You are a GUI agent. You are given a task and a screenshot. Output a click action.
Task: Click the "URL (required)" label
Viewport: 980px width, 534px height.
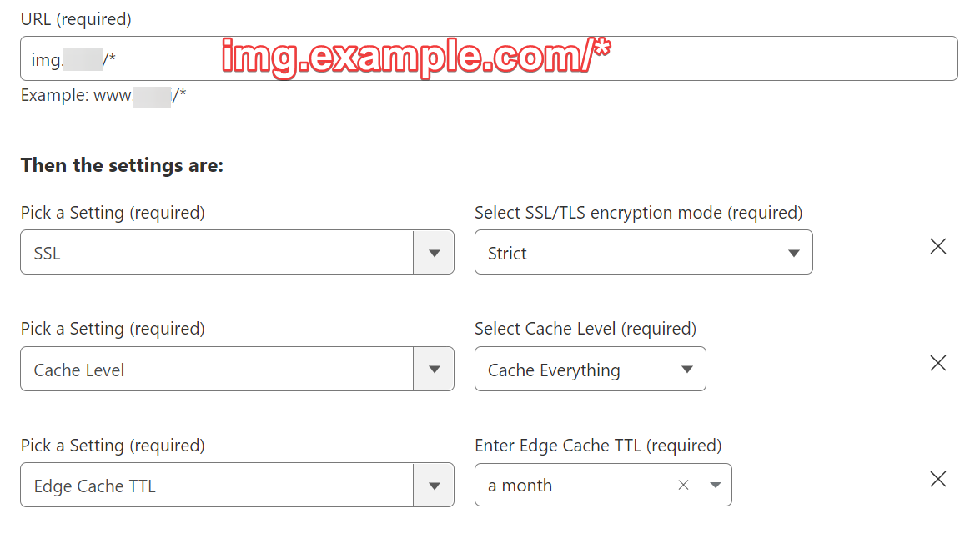76,18
